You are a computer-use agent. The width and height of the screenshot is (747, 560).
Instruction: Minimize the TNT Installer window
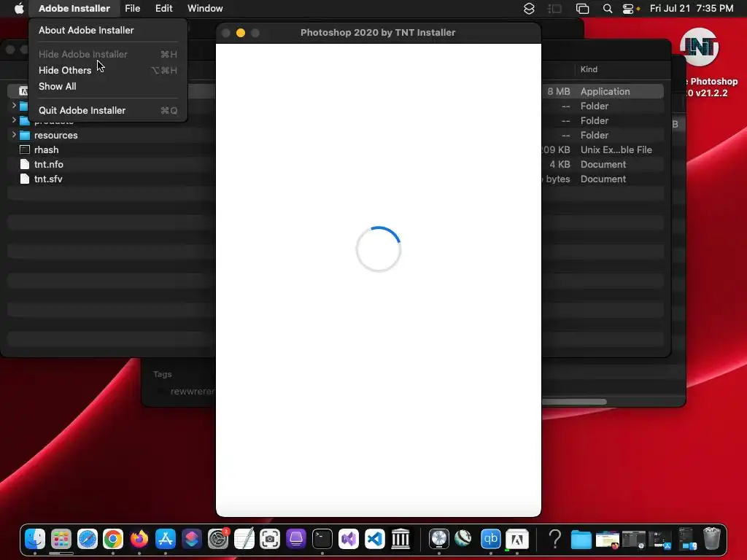(241, 32)
